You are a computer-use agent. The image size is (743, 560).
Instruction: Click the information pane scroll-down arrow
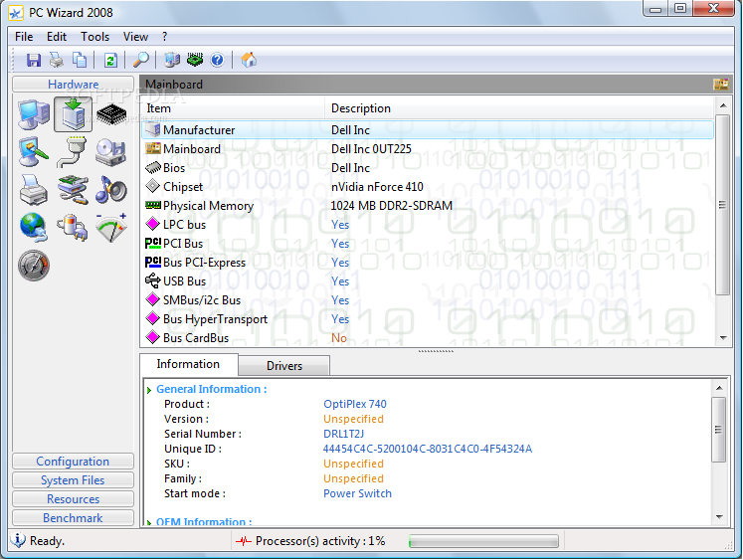(719, 516)
